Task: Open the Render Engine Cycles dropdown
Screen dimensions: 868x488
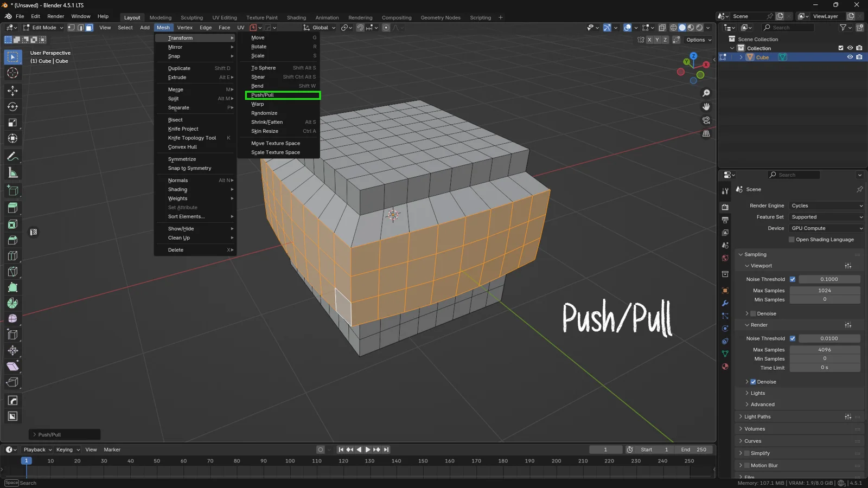Action: pyautogui.click(x=826, y=206)
